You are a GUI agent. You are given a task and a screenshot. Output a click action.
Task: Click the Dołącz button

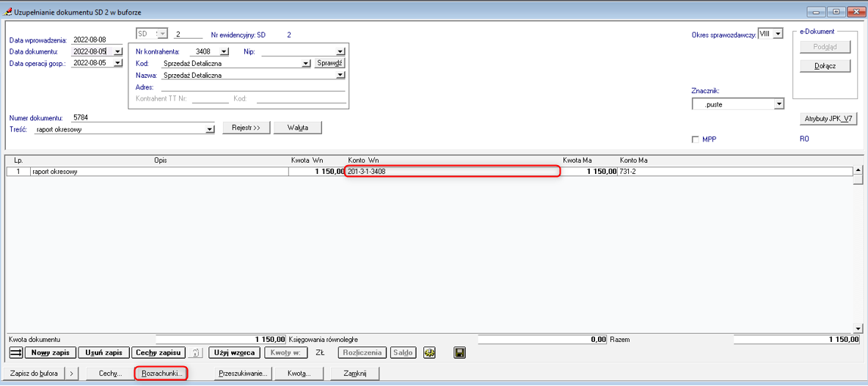point(825,65)
